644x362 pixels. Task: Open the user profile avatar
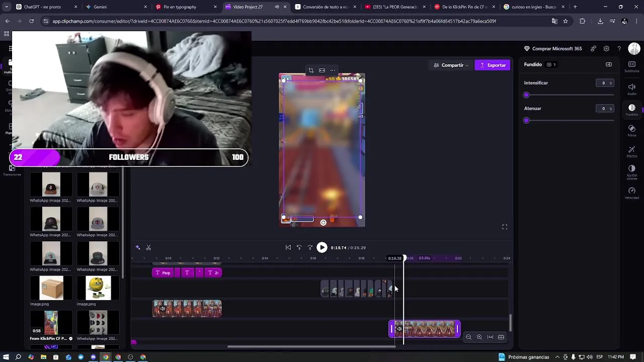tap(634, 49)
